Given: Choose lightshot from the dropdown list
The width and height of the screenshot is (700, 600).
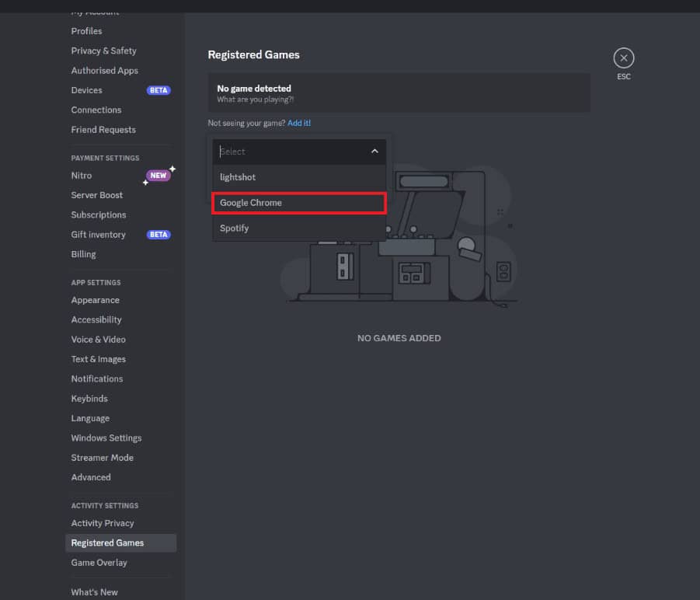Looking at the screenshot, I should click(299, 177).
